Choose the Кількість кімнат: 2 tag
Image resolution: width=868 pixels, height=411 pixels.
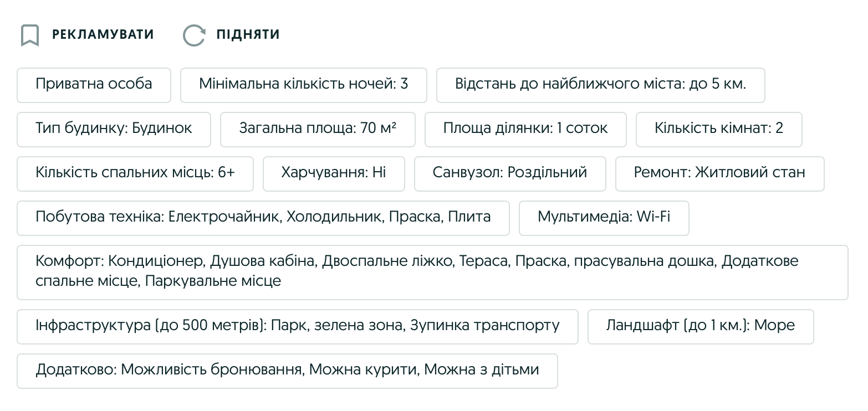point(718,129)
